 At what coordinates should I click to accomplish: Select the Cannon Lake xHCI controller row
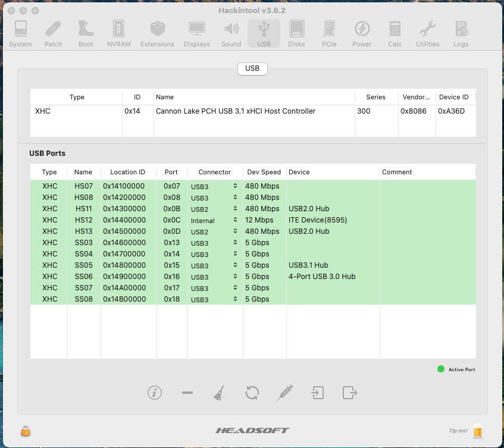pos(235,111)
